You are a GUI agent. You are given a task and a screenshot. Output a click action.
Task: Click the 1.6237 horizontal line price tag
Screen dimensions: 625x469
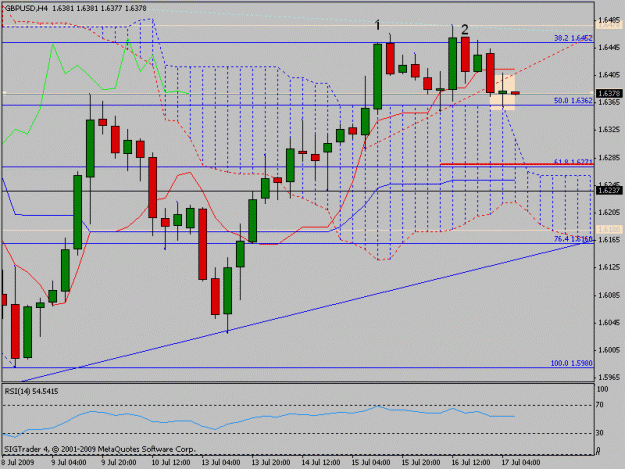coord(609,191)
